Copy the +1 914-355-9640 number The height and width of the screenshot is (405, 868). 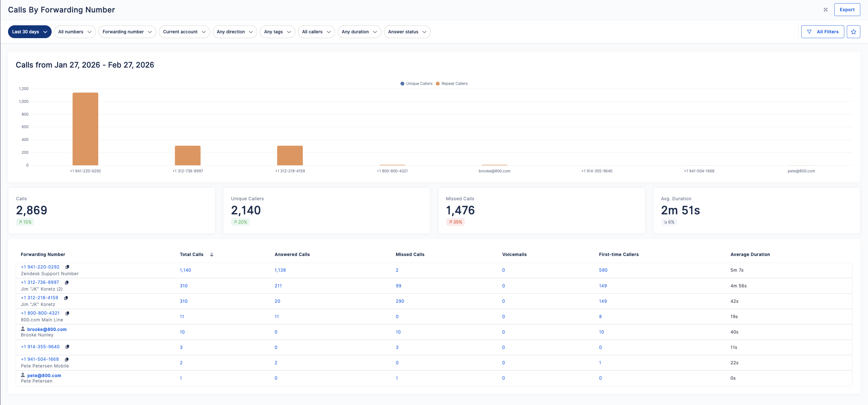click(67, 347)
